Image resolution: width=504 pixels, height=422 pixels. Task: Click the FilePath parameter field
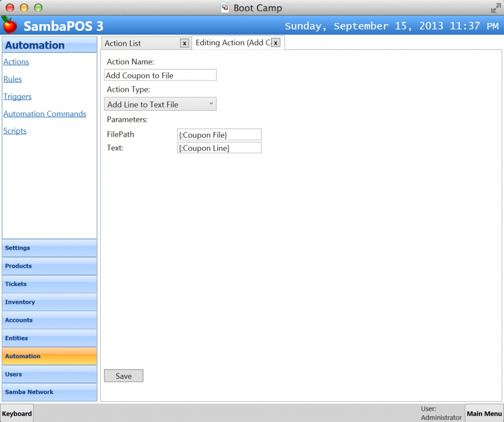coord(219,134)
